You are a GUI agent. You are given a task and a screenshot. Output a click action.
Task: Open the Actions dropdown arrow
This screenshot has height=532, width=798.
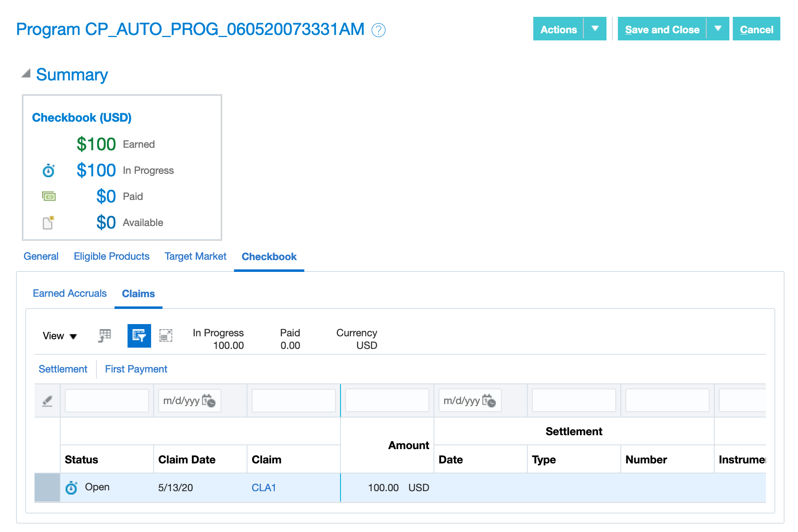click(x=595, y=29)
